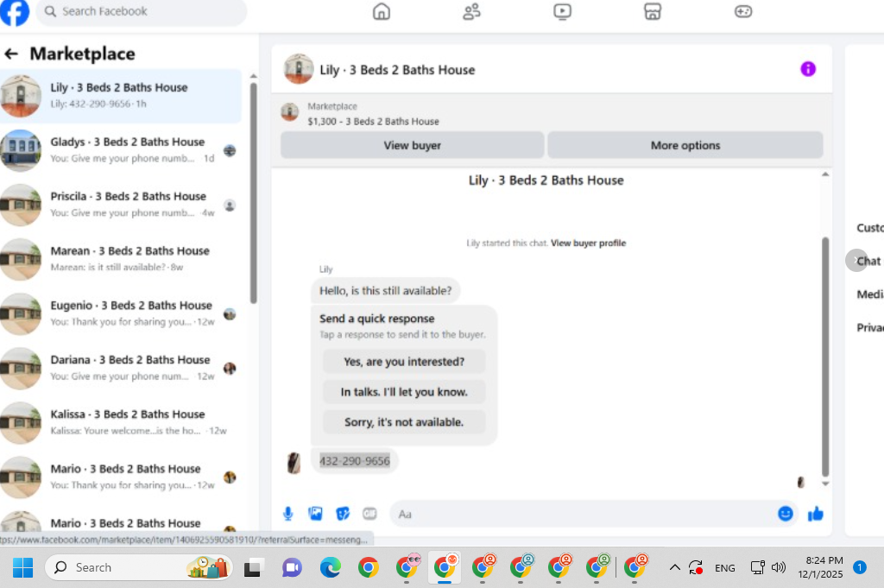The width and height of the screenshot is (884, 588).
Task: Attach a photo file icon
Action: click(x=315, y=514)
